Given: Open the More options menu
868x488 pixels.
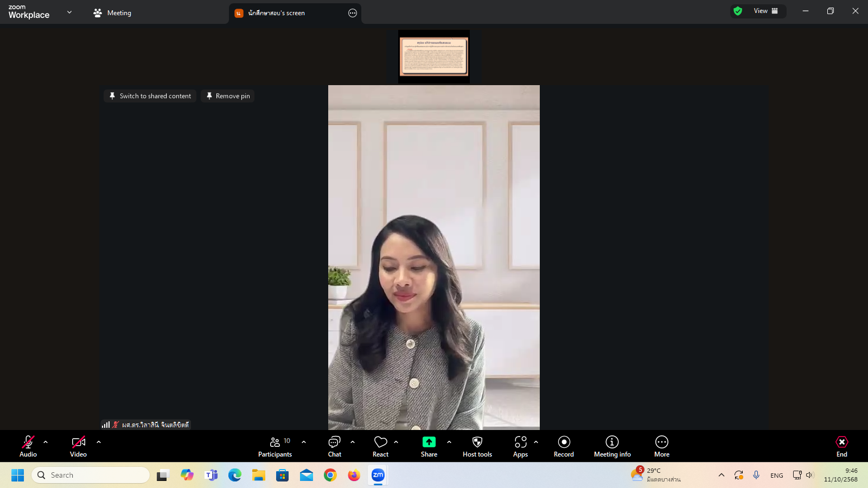Looking at the screenshot, I should [x=661, y=446].
